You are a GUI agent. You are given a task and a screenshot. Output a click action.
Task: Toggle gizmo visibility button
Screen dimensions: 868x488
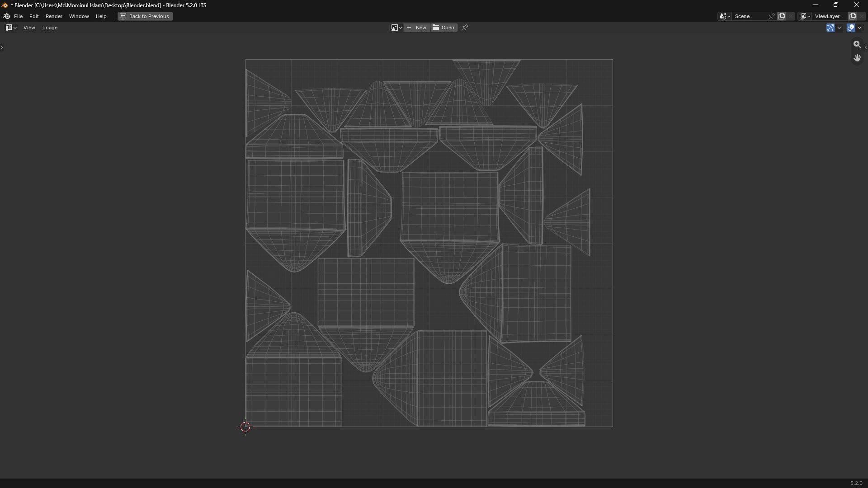click(830, 28)
